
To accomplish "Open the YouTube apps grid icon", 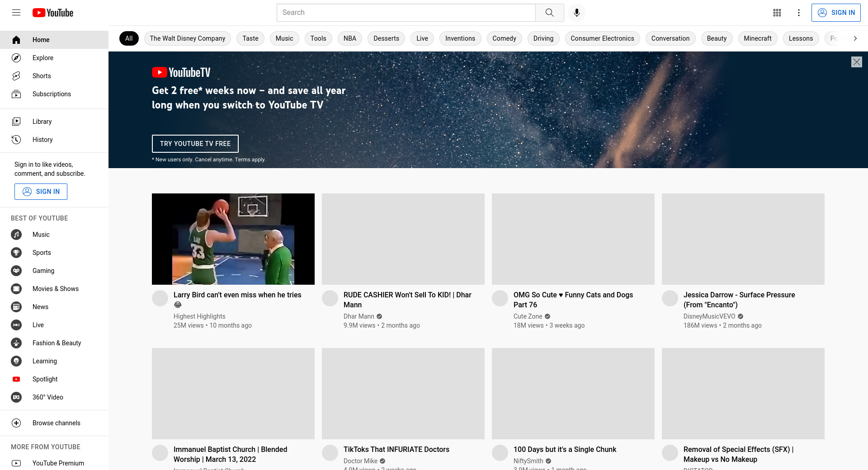I will point(777,13).
